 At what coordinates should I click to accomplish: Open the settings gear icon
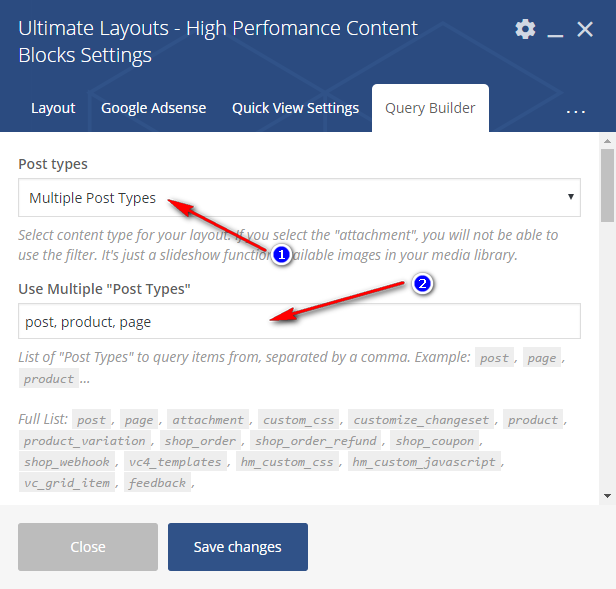tap(525, 29)
